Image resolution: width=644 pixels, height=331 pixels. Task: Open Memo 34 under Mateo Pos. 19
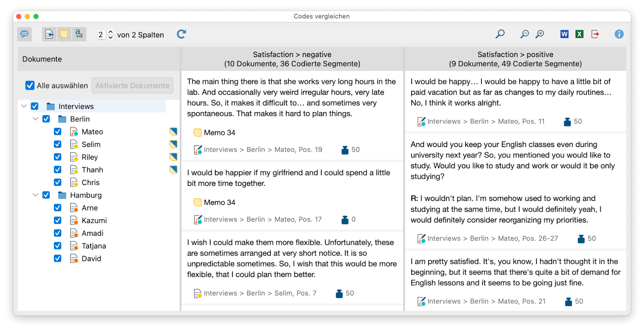[219, 133]
